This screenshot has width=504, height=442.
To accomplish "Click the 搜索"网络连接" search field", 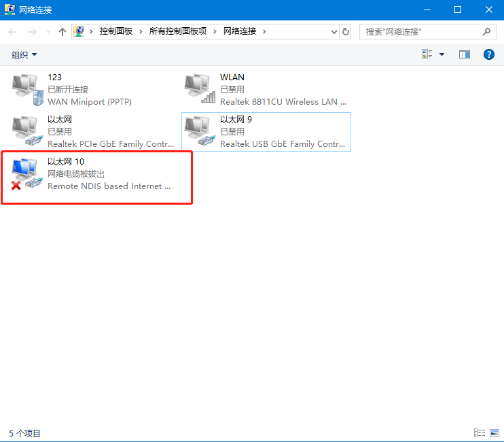I will (421, 31).
